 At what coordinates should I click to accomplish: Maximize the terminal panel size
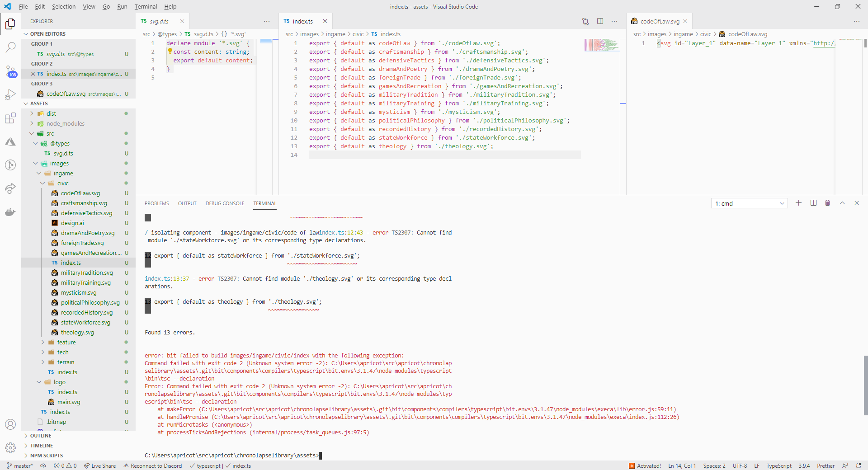pyautogui.click(x=842, y=203)
